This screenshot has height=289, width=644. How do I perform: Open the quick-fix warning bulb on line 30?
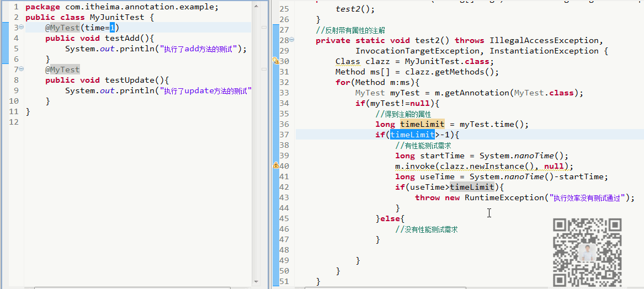pos(275,61)
